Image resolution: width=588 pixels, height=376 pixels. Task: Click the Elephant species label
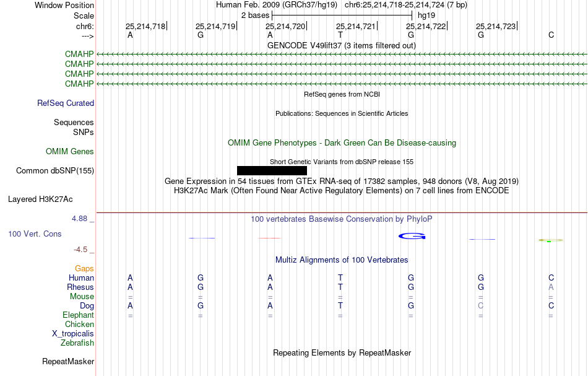click(x=79, y=315)
